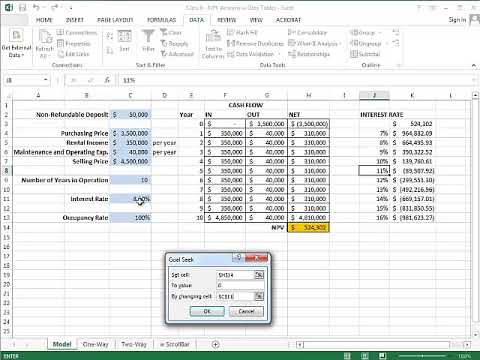Collapse the ribbon with the chevron

(x=474, y=66)
